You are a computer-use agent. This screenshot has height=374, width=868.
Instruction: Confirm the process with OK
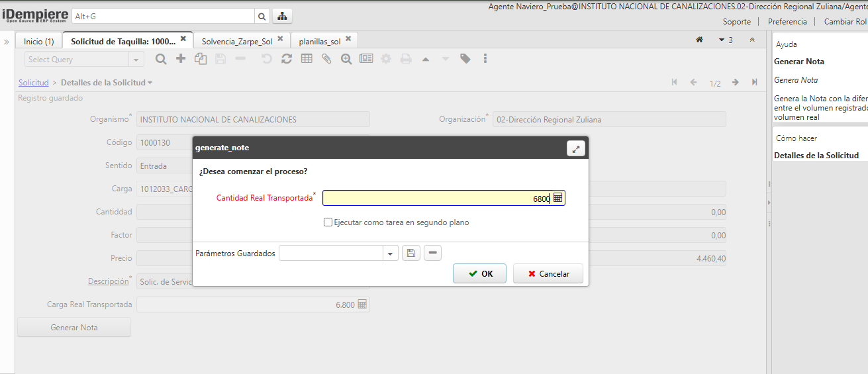[479, 273]
